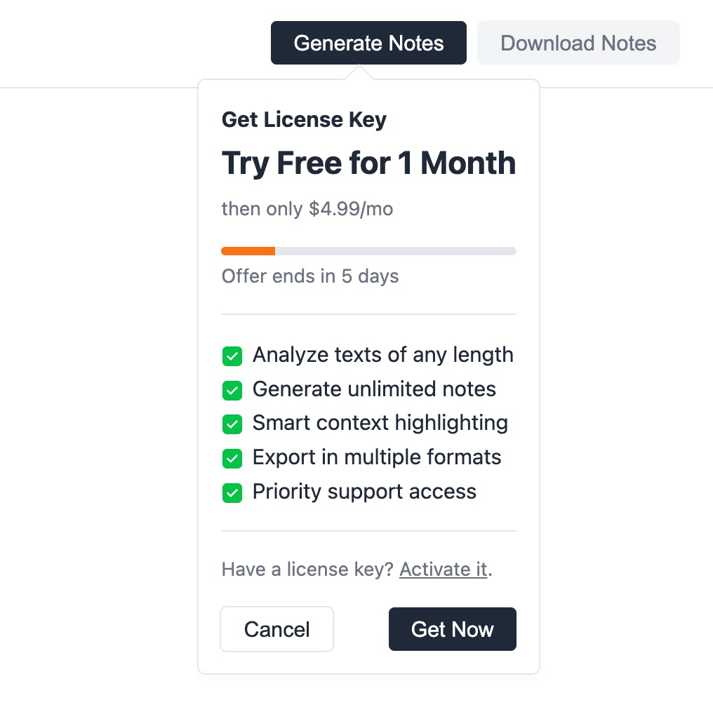Open the Activate it link
This screenshot has width=713, height=728.
point(443,569)
